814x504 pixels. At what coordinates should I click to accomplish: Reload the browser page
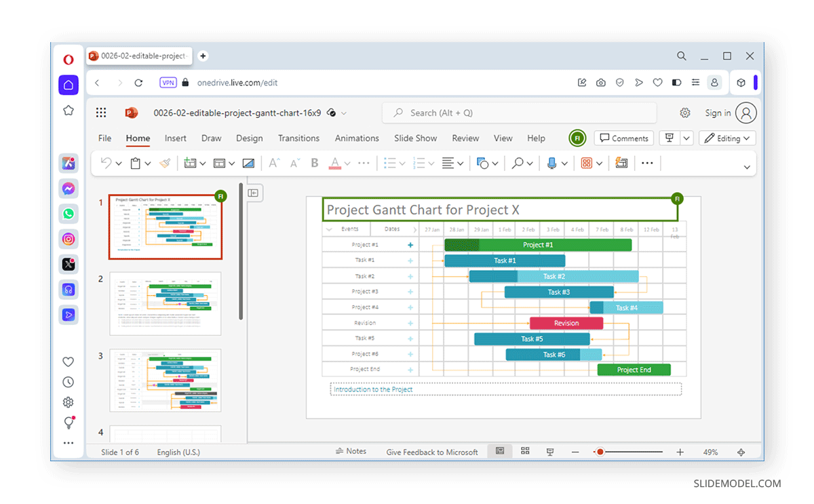[138, 83]
